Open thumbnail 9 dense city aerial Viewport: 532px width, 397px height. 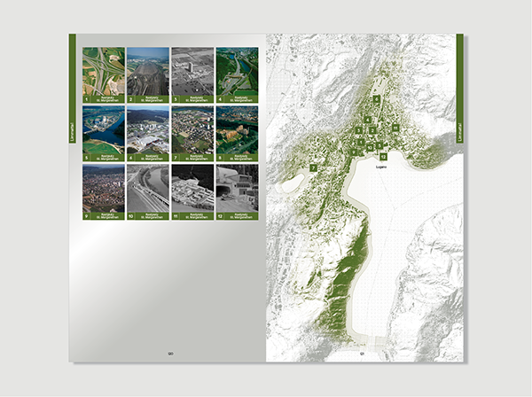103,186
